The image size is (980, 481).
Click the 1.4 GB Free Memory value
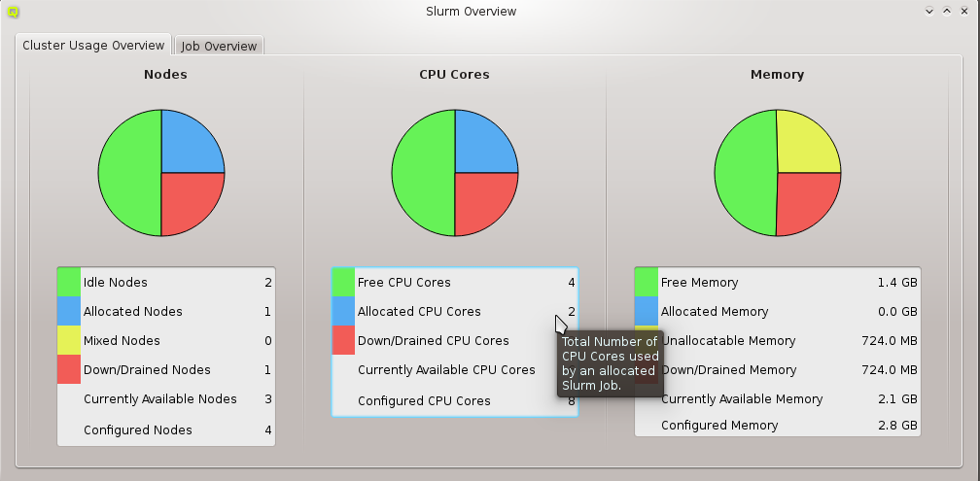pos(897,283)
